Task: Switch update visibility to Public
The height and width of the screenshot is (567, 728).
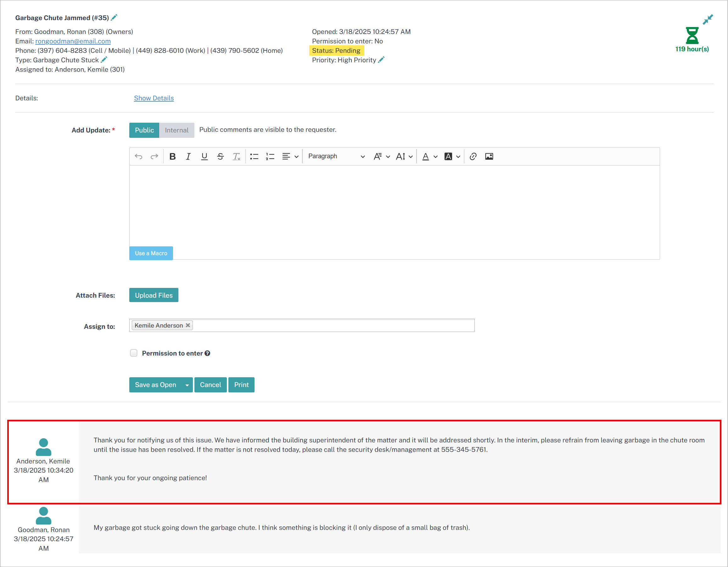Action: coord(144,130)
